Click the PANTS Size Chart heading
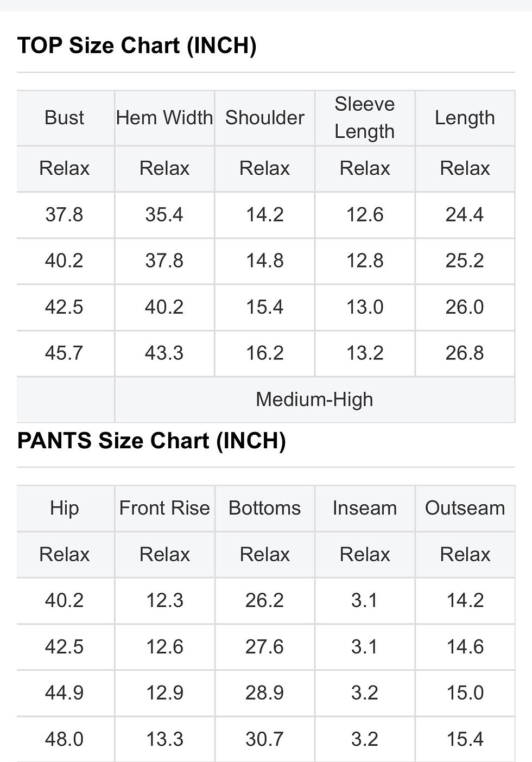 pyautogui.click(x=151, y=441)
